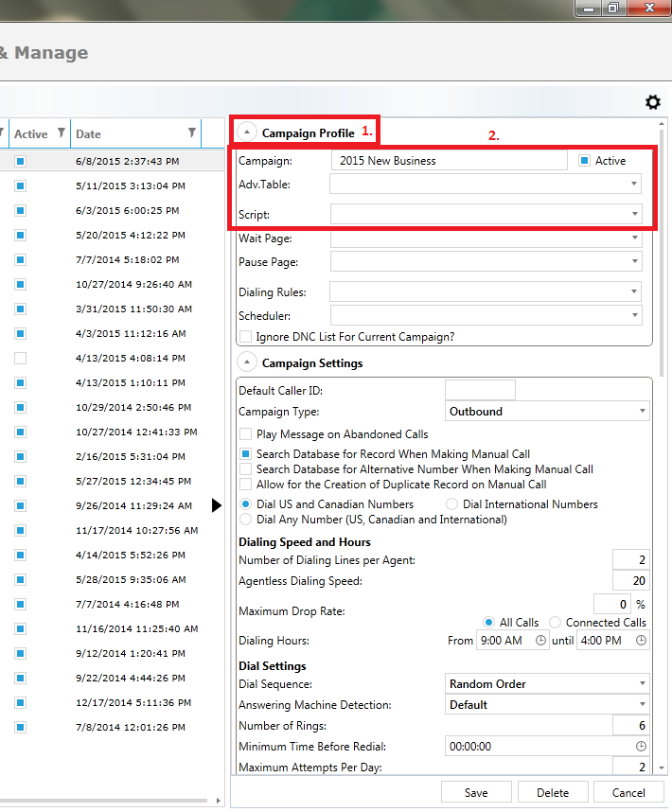The height and width of the screenshot is (812, 672).
Task: Open the settings gear icon
Action: tap(652, 102)
